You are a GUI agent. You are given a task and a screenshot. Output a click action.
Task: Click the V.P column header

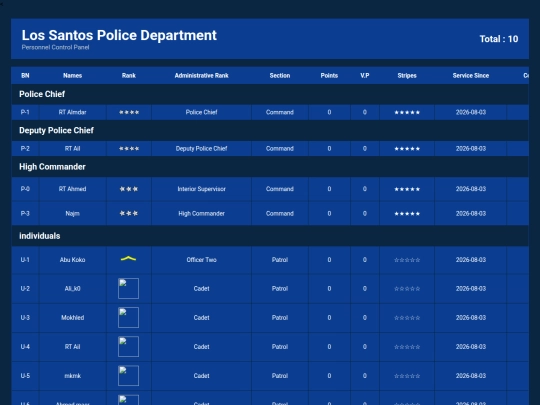[365, 75]
